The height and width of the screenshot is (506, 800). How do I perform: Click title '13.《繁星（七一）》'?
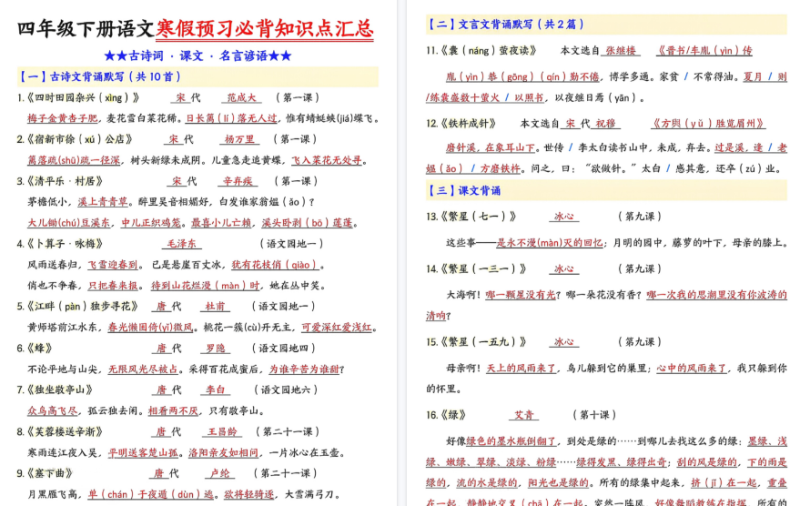[x=471, y=216]
